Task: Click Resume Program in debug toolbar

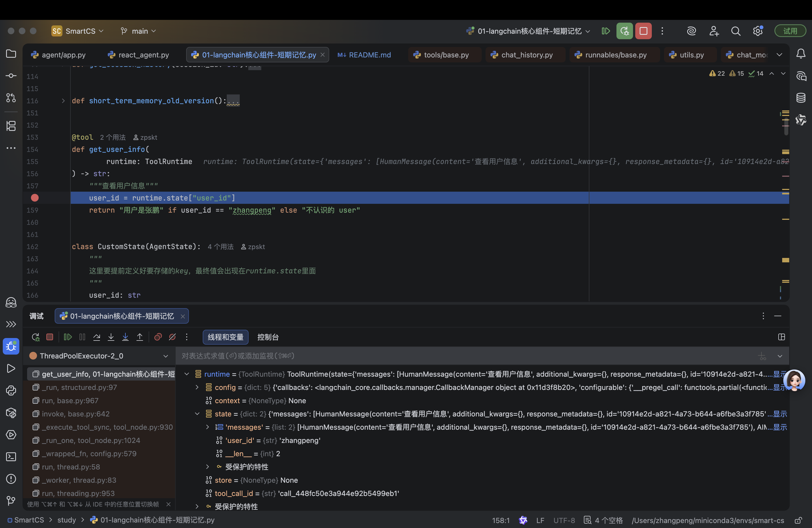Action: point(68,337)
